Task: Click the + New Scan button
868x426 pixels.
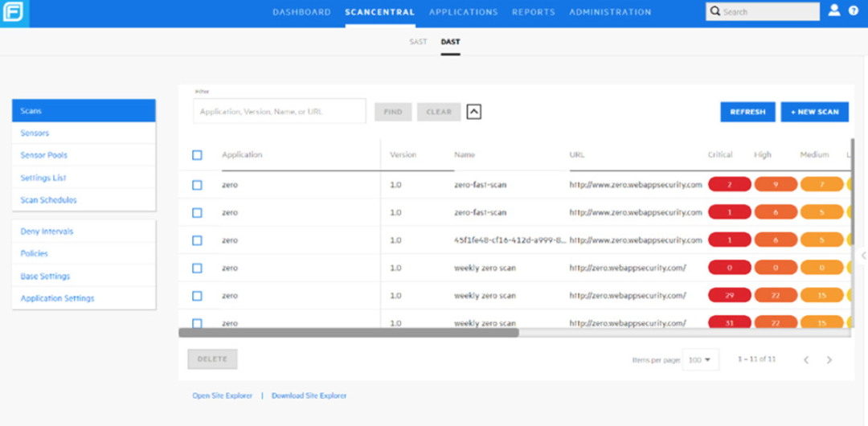Action: pos(814,112)
